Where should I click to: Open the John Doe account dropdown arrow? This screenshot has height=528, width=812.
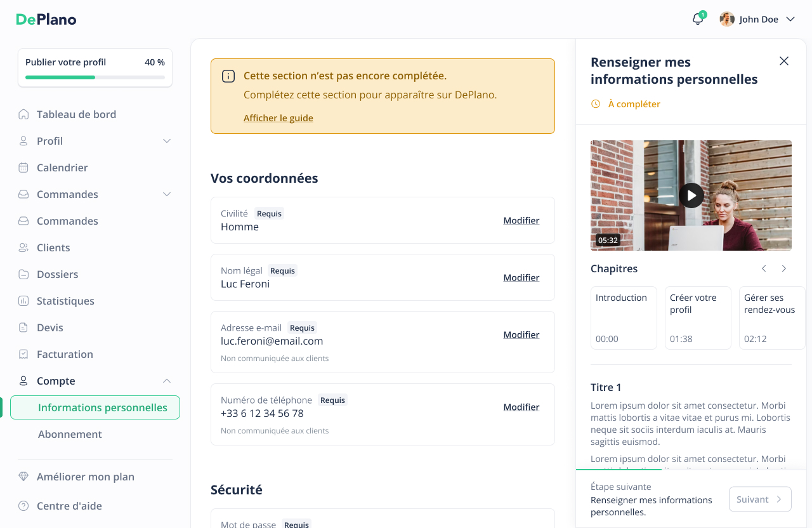790,19
